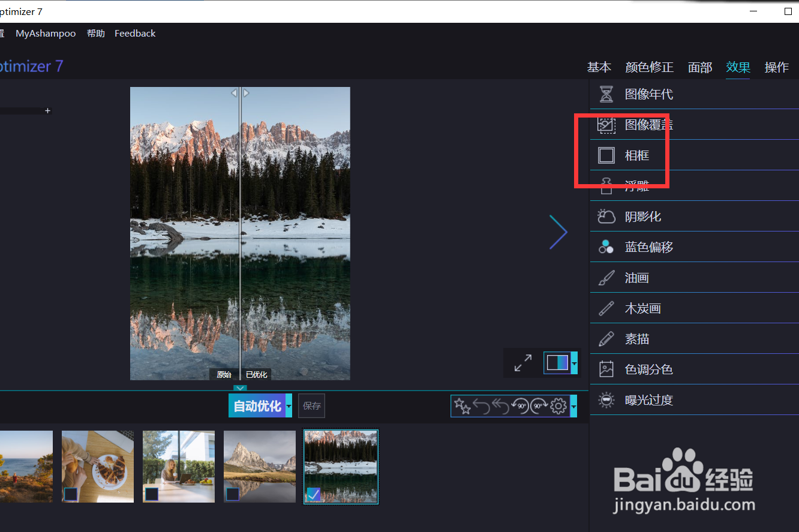Screen dimensions: 799x532
Task: Click the 原始 label on preview
Action: (x=224, y=375)
